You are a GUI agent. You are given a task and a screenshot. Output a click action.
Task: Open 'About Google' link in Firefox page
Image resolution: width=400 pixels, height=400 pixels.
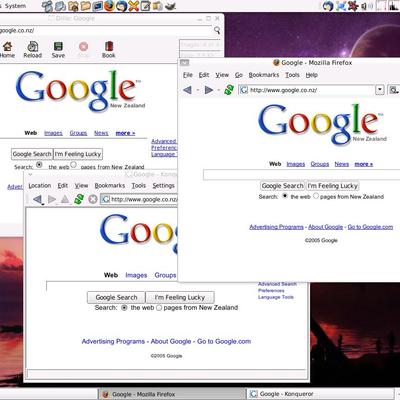[325, 227]
